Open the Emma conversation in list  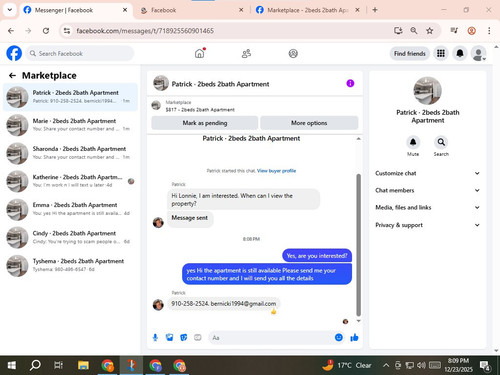pos(70,209)
